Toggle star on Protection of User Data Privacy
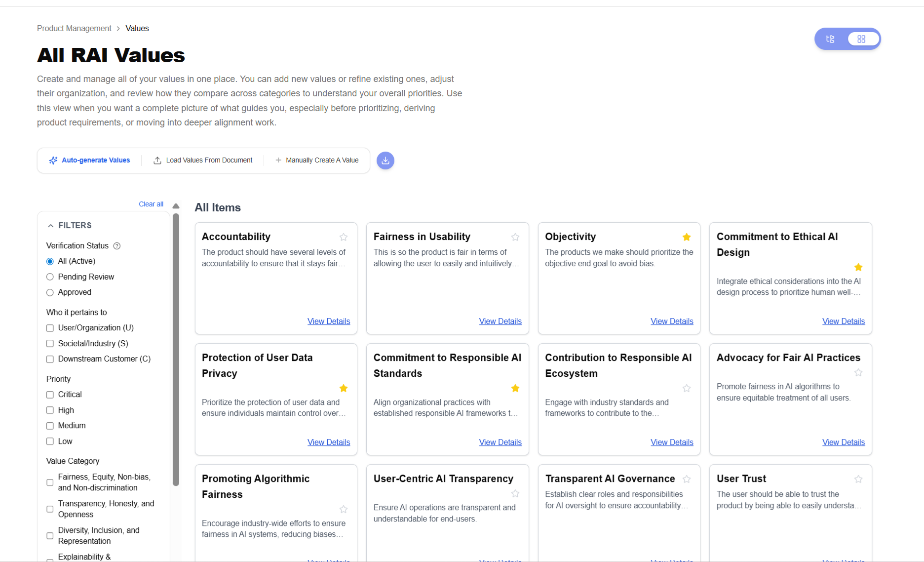This screenshot has width=924, height=562. click(344, 388)
